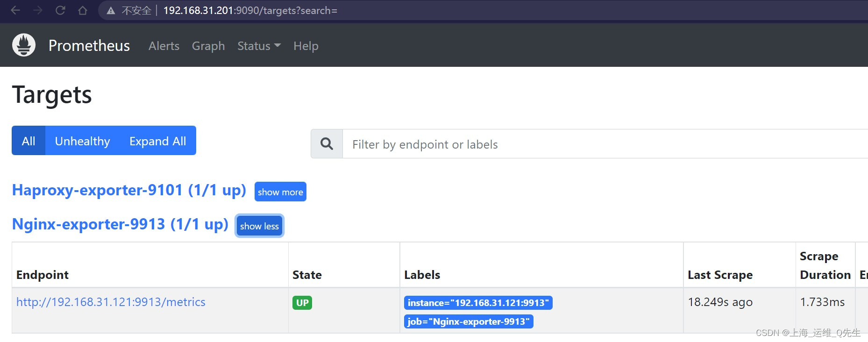Click the Scrape Duration column header
Image resolution: width=868 pixels, height=342 pixels.
click(825, 265)
